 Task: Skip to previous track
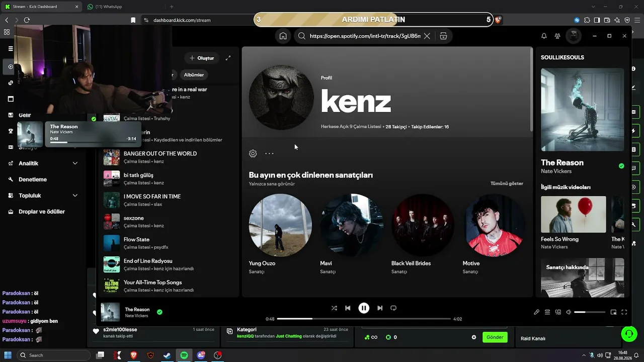348,308
